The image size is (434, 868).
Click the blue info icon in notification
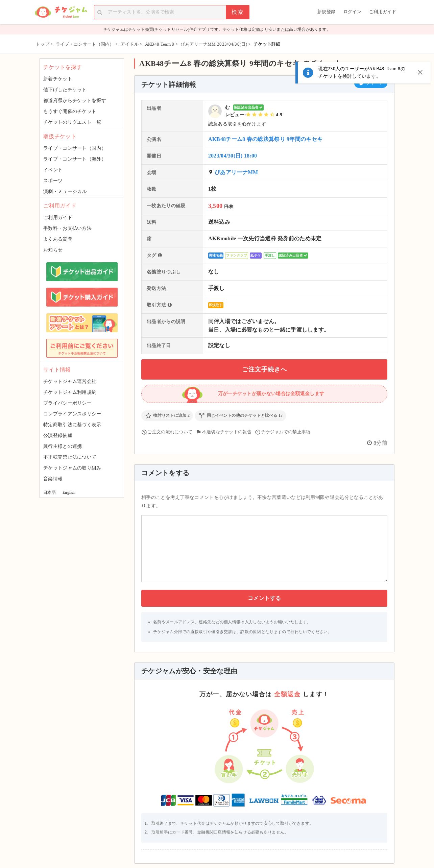[x=308, y=72]
